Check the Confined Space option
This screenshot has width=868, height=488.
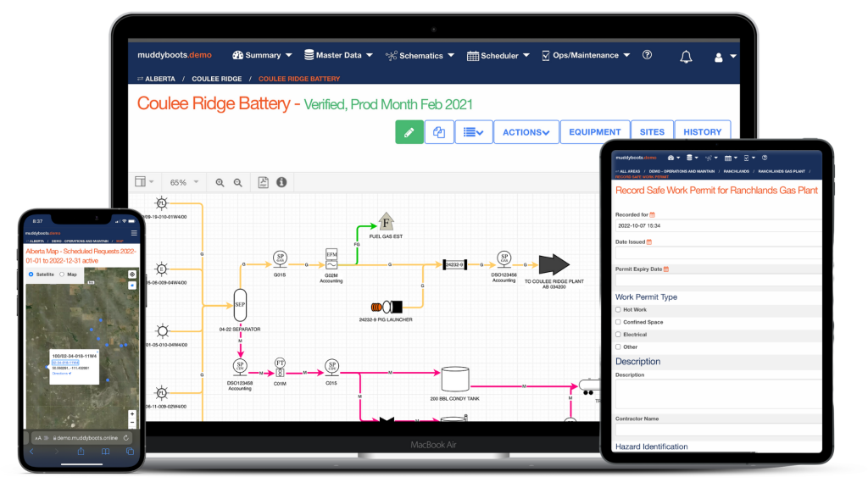click(618, 322)
